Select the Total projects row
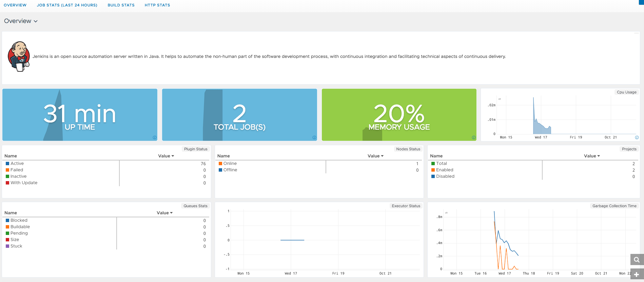 534,164
